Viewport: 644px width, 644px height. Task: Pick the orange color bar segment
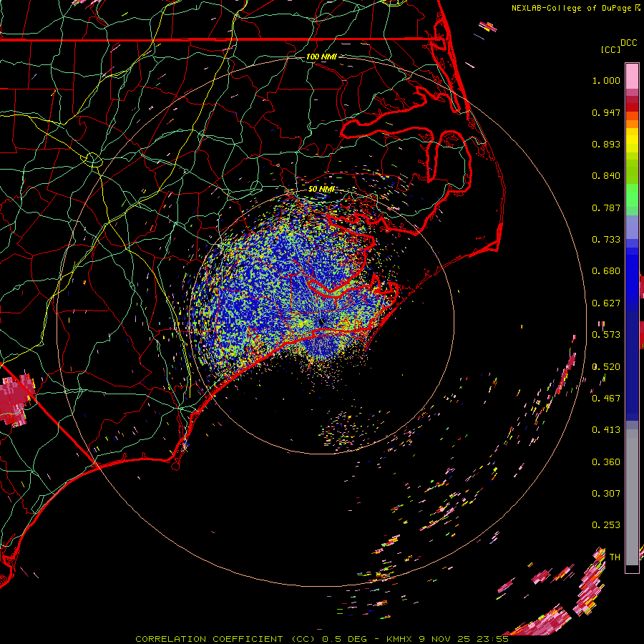632,124
